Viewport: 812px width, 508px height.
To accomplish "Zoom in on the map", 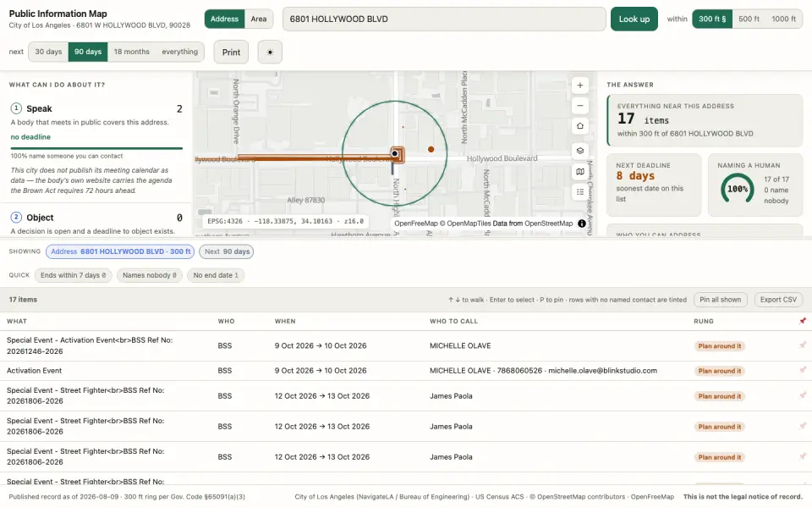I will tap(580, 86).
